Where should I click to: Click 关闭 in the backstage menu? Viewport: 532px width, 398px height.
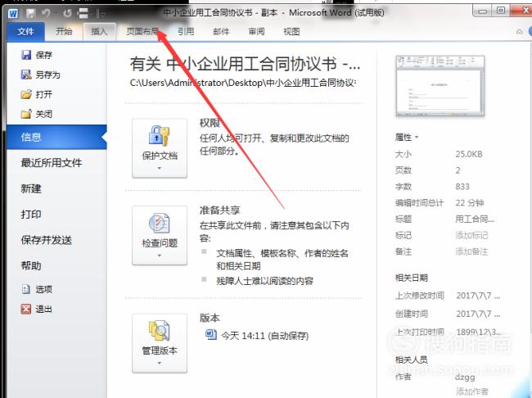pyautogui.click(x=37, y=114)
